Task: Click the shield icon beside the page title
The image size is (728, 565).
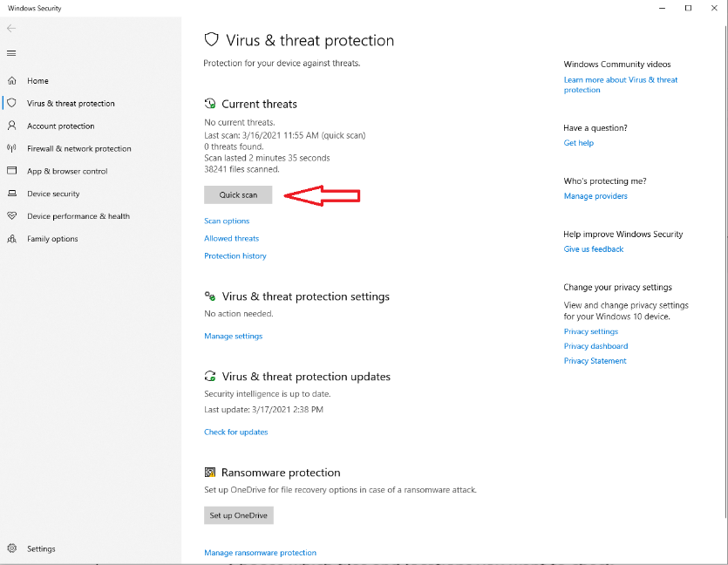Action: (212, 40)
